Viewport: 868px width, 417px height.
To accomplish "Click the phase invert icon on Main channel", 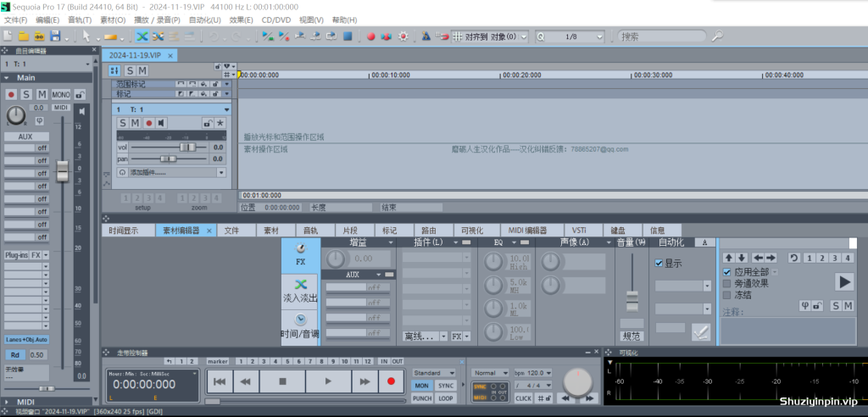I will pos(40,120).
